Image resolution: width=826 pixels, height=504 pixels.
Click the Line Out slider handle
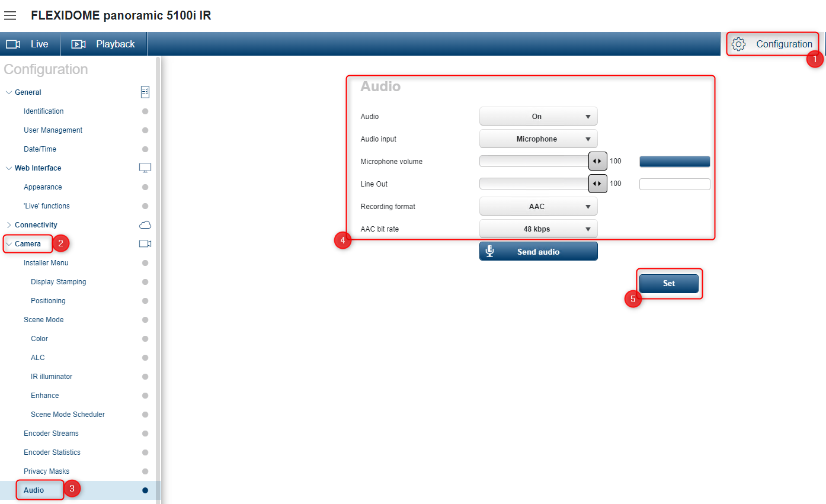click(597, 184)
